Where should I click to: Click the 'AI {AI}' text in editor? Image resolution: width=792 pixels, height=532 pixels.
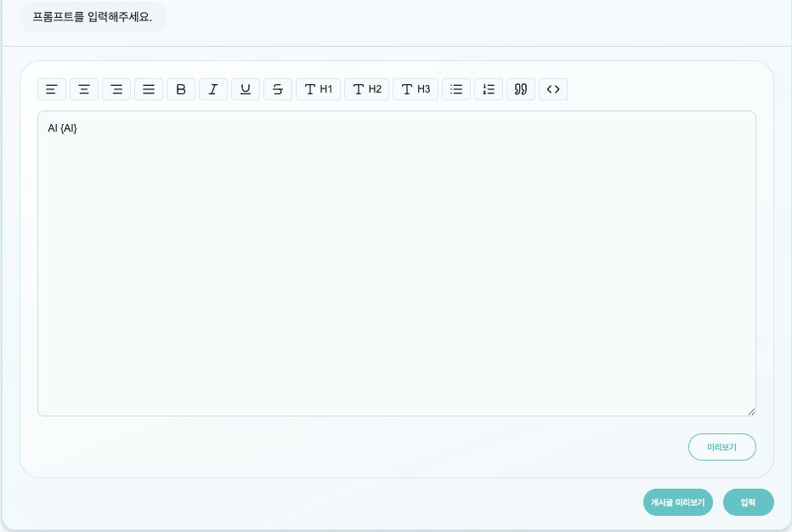pos(62,128)
